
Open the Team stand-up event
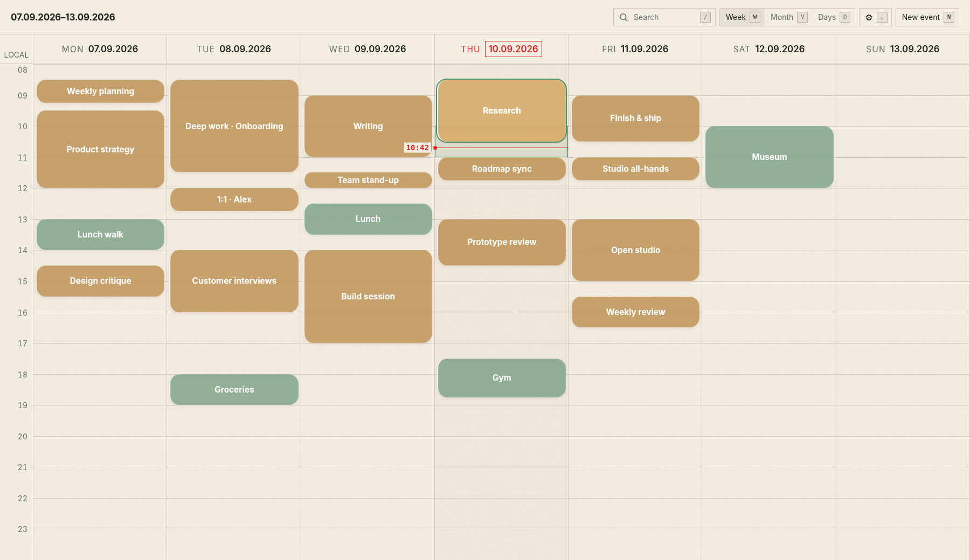[x=368, y=180]
